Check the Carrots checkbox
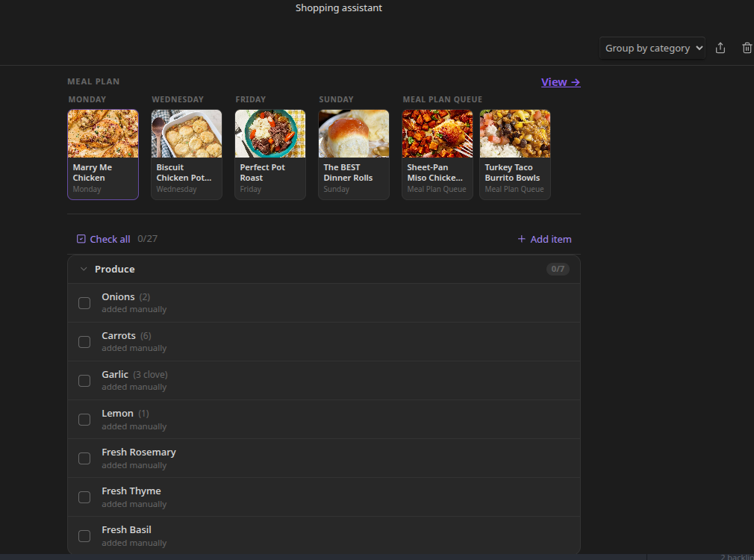Screen dimensions: 754x560 (x=84, y=342)
